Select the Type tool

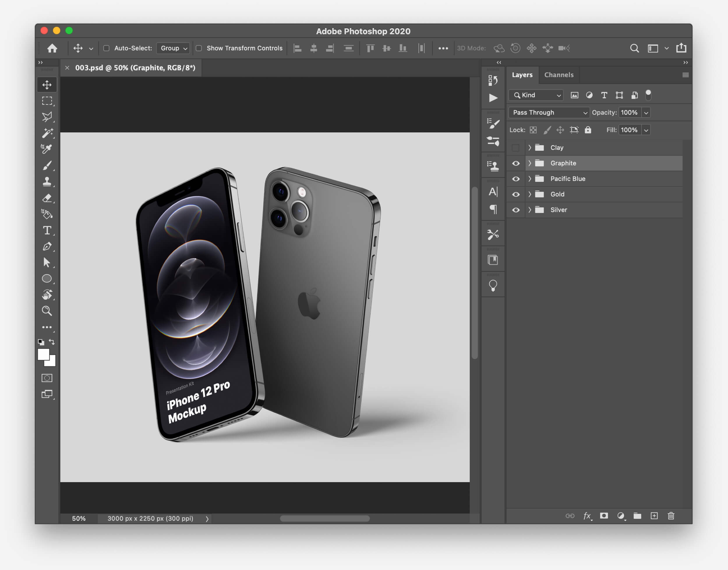click(x=47, y=230)
